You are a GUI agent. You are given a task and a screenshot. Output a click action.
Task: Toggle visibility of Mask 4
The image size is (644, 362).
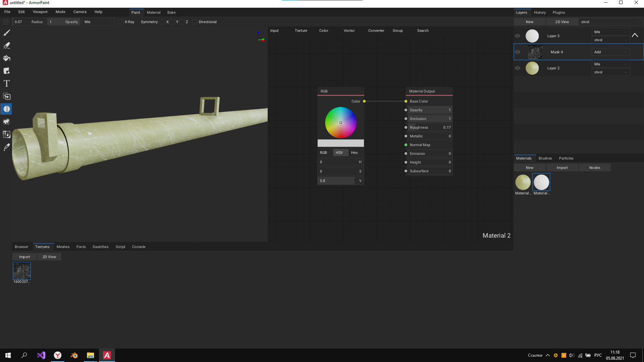(x=518, y=52)
